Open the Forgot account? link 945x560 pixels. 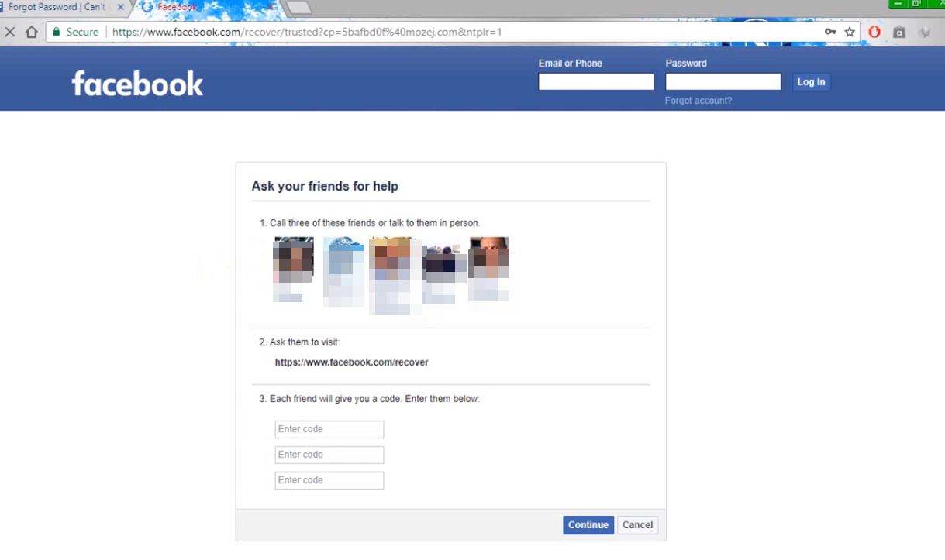(698, 101)
